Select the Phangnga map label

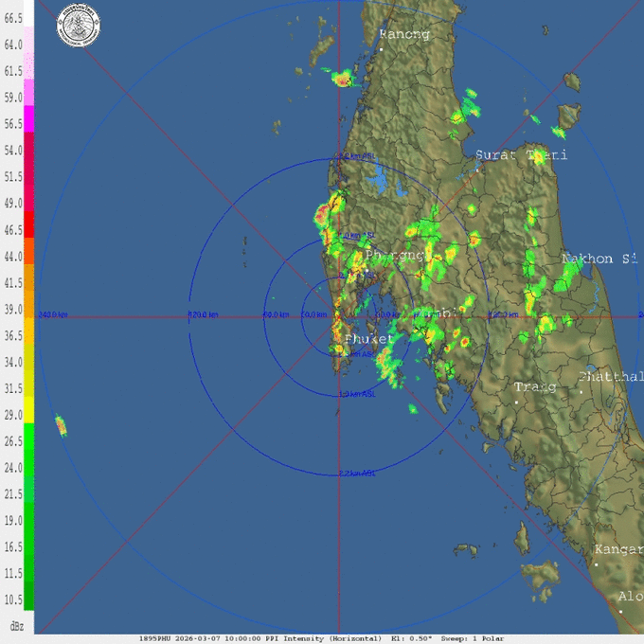tap(398, 255)
